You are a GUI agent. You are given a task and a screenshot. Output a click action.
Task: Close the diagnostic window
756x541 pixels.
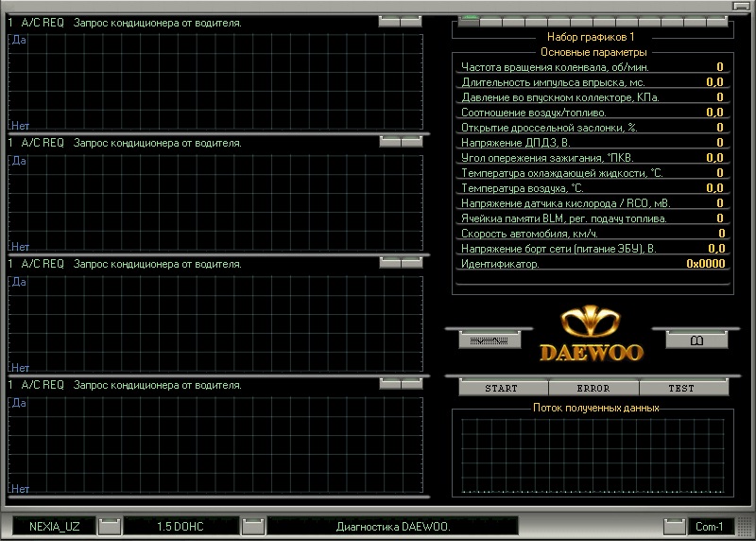742,6
